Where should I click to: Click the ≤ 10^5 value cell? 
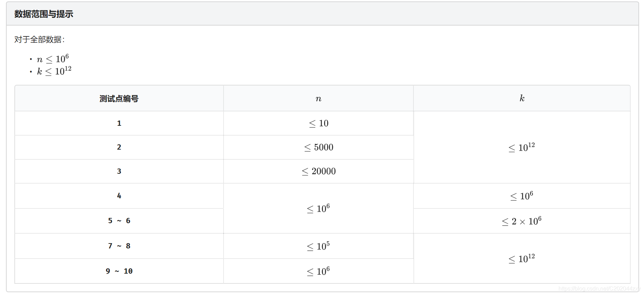click(x=318, y=246)
